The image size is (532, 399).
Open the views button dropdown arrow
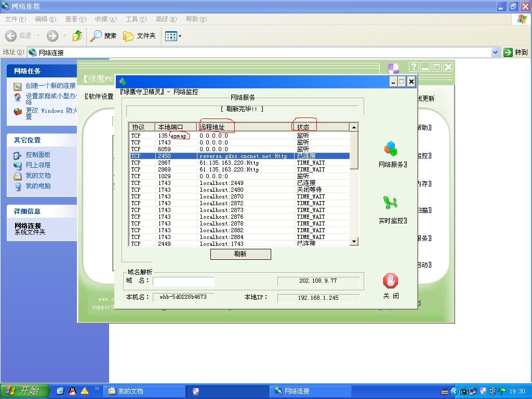tap(180, 36)
